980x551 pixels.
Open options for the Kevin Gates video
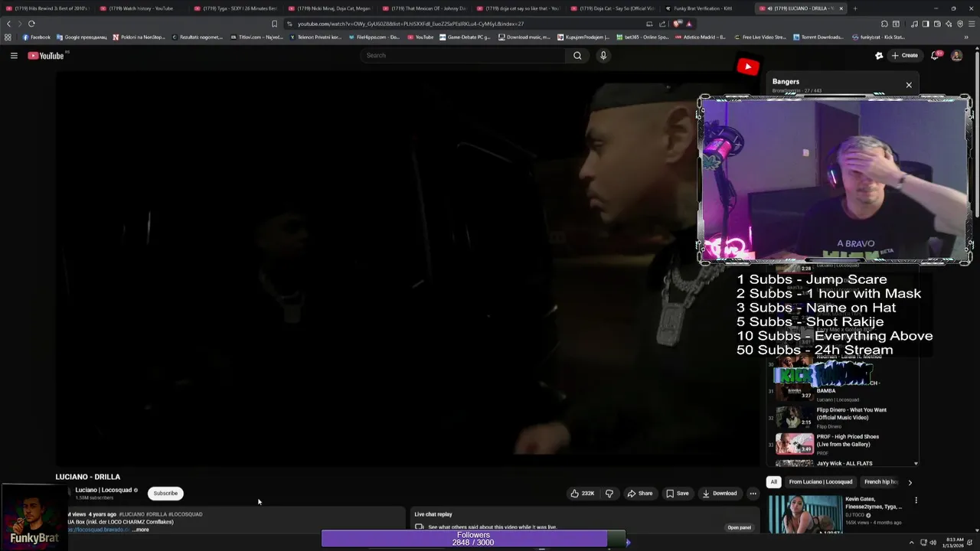[x=916, y=500]
